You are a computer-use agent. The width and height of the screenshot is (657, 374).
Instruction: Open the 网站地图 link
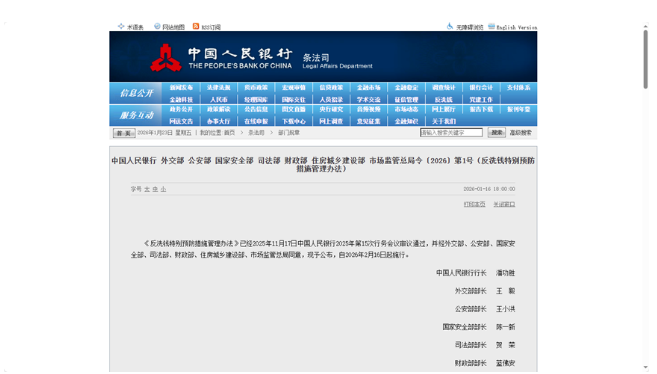pos(173,27)
